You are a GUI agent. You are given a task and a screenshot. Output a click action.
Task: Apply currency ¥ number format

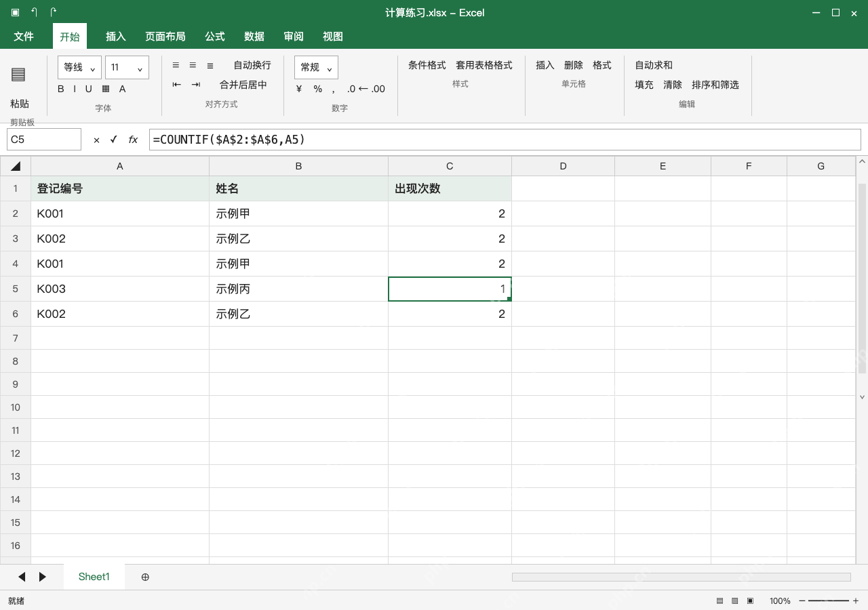pyautogui.click(x=299, y=89)
